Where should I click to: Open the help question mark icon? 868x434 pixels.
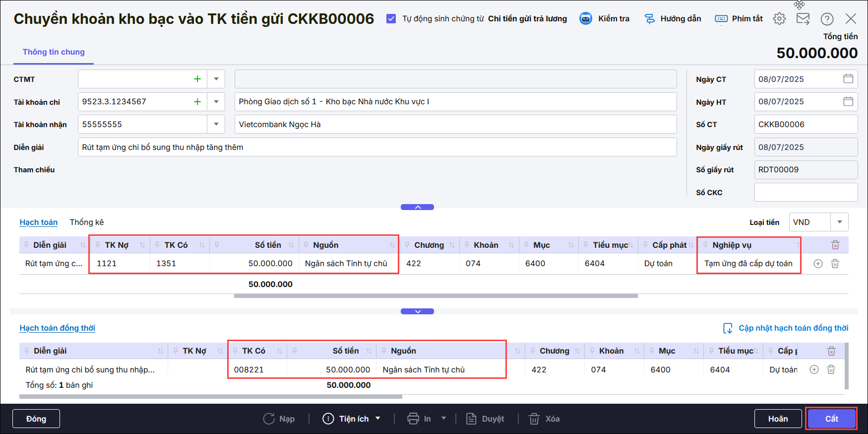(x=827, y=19)
